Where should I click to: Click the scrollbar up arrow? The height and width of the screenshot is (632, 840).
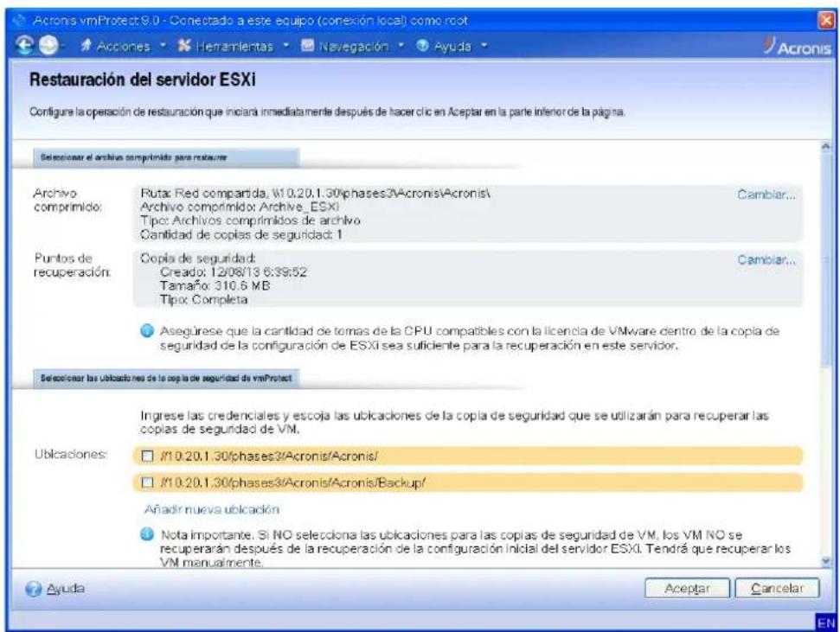point(826,146)
